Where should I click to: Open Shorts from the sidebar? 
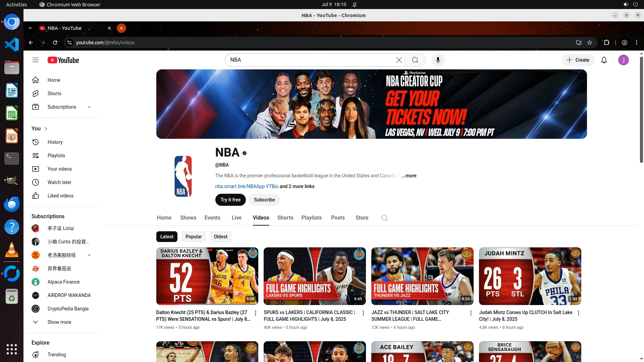[x=54, y=94]
